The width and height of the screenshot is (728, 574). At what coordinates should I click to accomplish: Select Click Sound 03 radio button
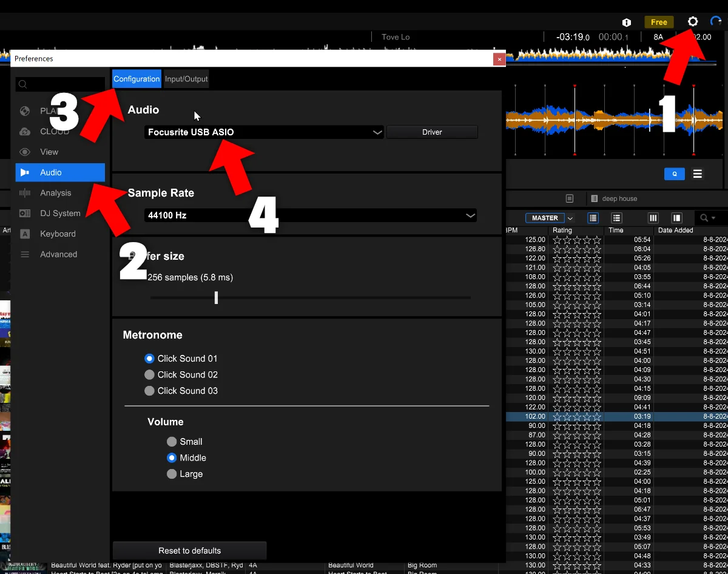click(x=149, y=391)
